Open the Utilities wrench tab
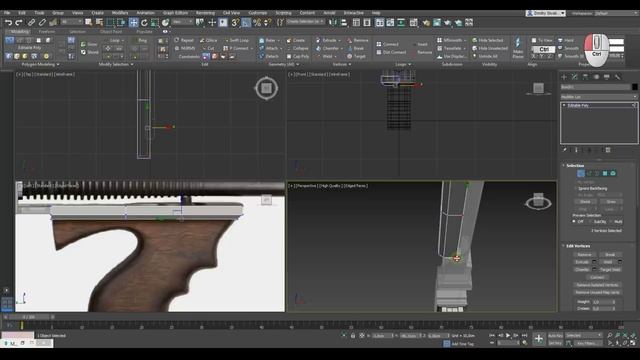The width and height of the screenshot is (640, 360). pos(618,77)
